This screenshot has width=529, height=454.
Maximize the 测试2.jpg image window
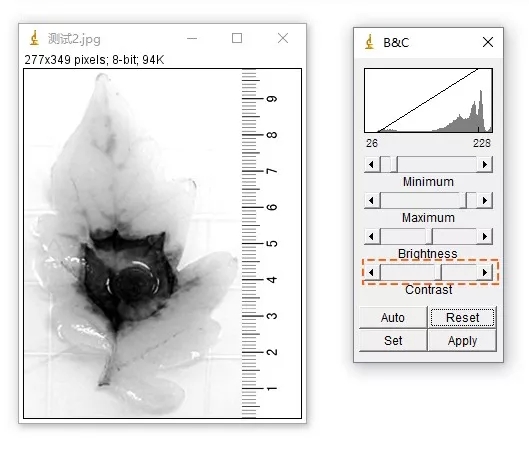[237, 38]
